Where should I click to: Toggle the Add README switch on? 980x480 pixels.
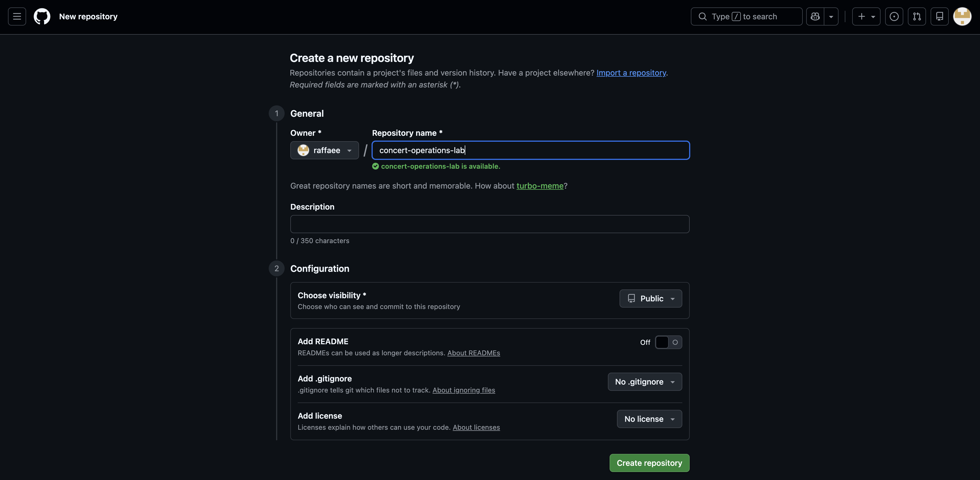668,342
